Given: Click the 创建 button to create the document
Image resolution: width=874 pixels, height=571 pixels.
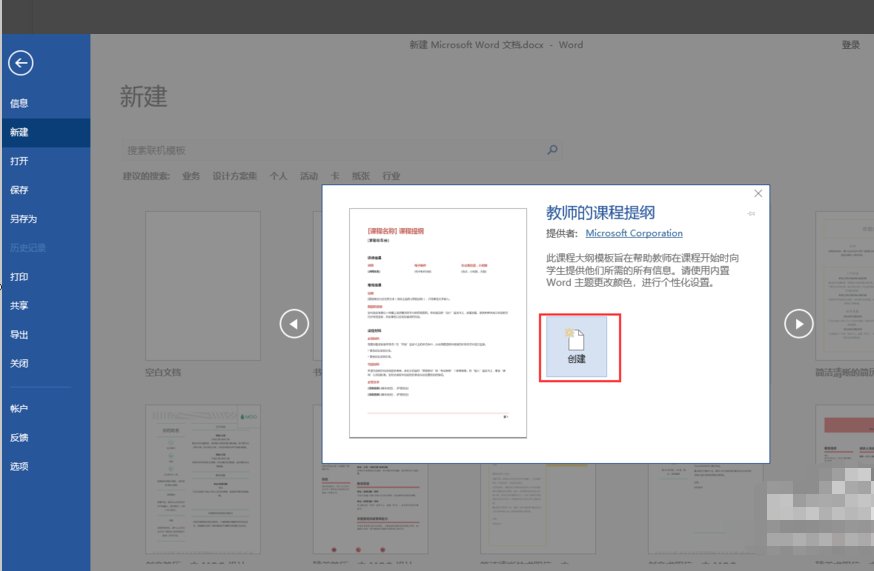Looking at the screenshot, I should [576, 347].
